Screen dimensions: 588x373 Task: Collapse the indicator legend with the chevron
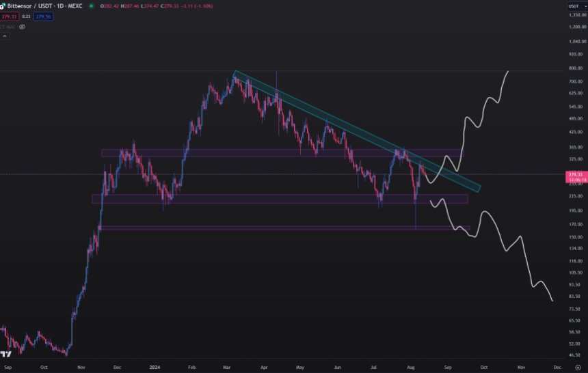[x=3, y=36]
